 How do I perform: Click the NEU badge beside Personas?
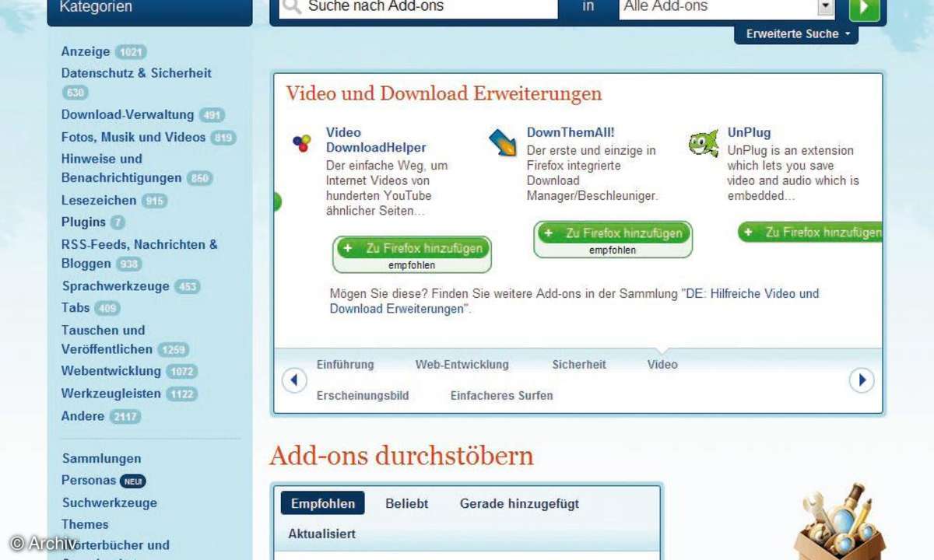click(133, 481)
